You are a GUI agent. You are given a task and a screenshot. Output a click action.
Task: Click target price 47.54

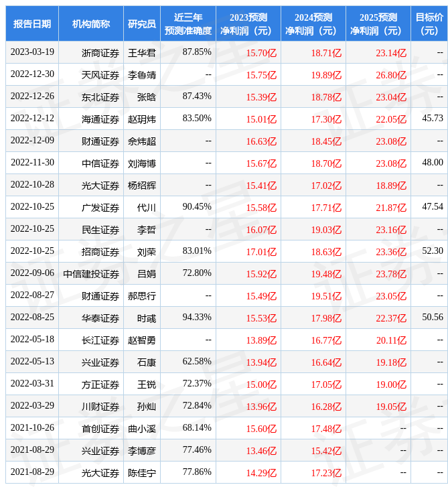433,207
